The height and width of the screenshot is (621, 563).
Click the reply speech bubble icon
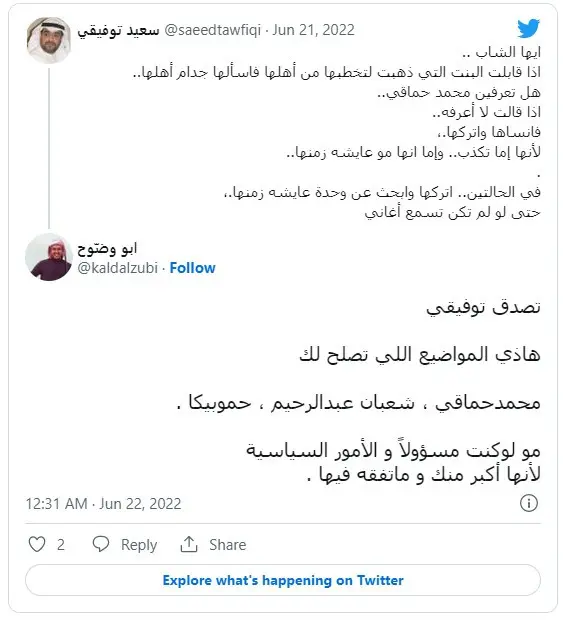(x=101, y=544)
